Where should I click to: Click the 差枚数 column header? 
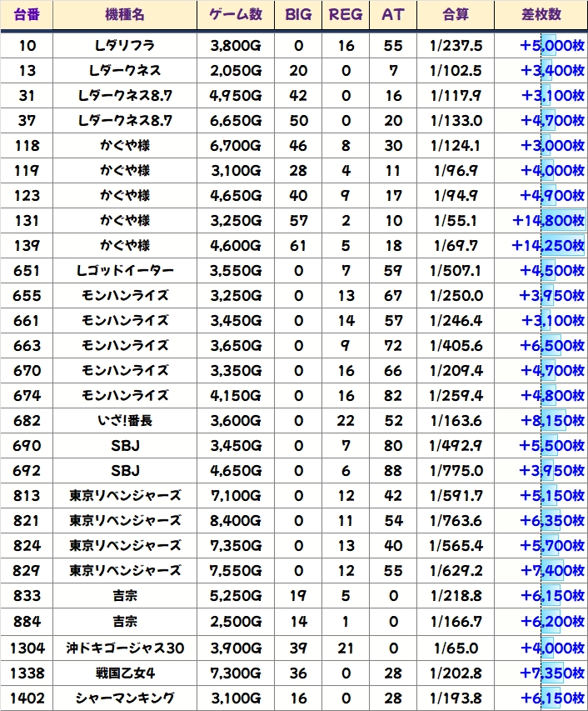(541, 15)
